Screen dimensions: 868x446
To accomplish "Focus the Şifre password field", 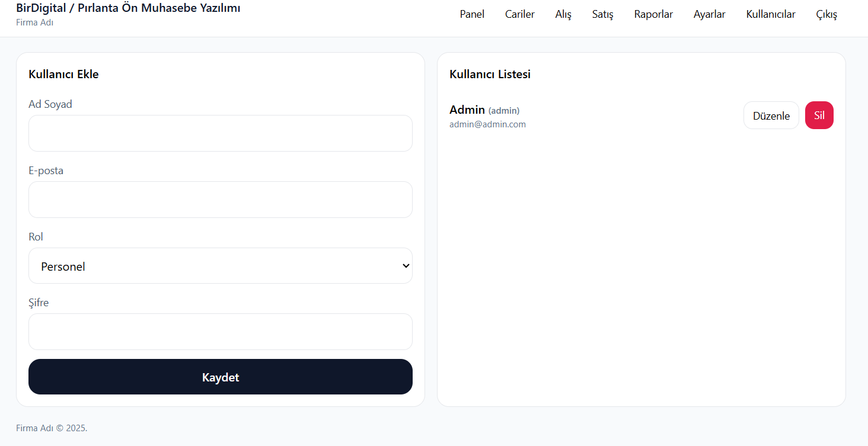I will coord(220,332).
